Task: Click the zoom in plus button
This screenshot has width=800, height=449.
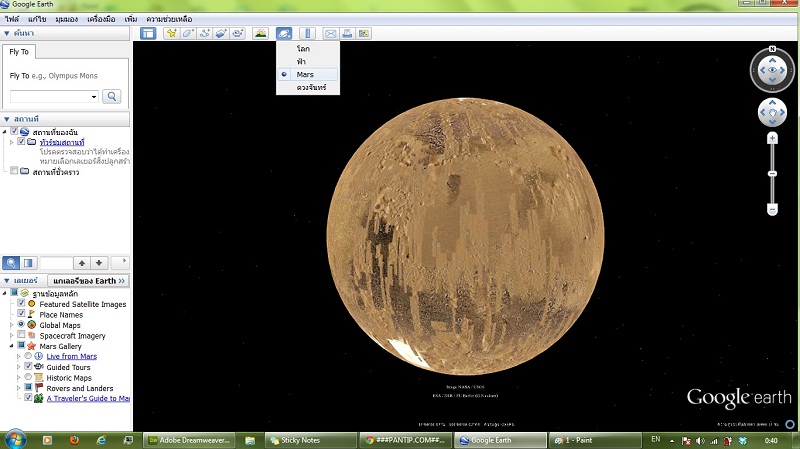Action: point(772,138)
